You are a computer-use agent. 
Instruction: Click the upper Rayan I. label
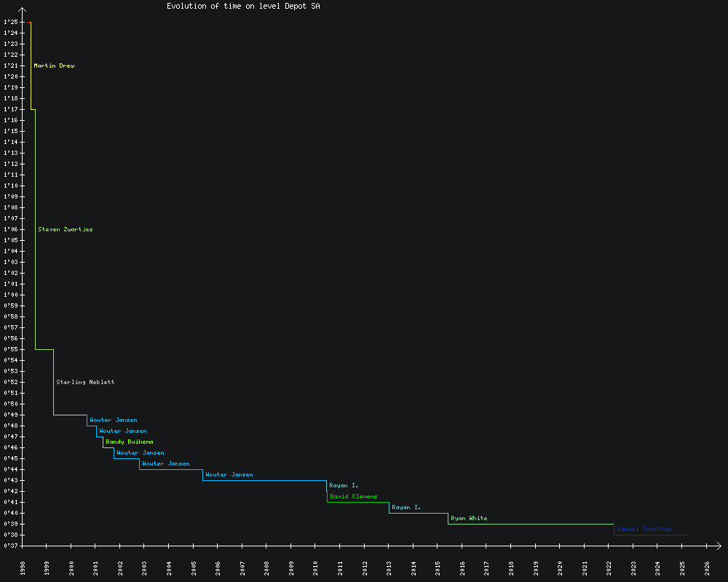point(344,485)
